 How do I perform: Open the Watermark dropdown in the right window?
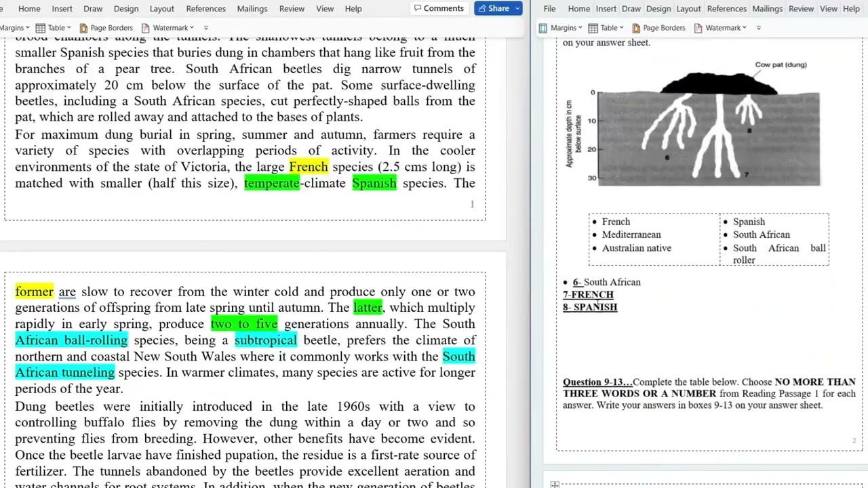click(721, 28)
